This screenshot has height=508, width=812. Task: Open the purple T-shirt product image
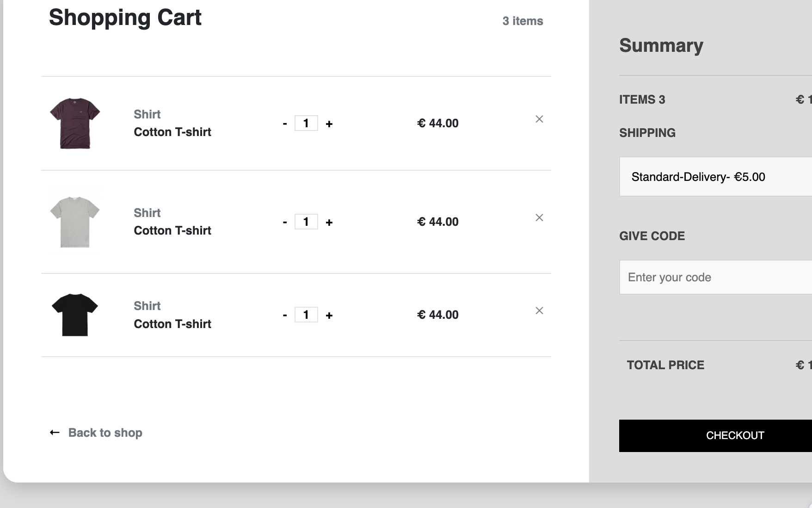point(75,123)
